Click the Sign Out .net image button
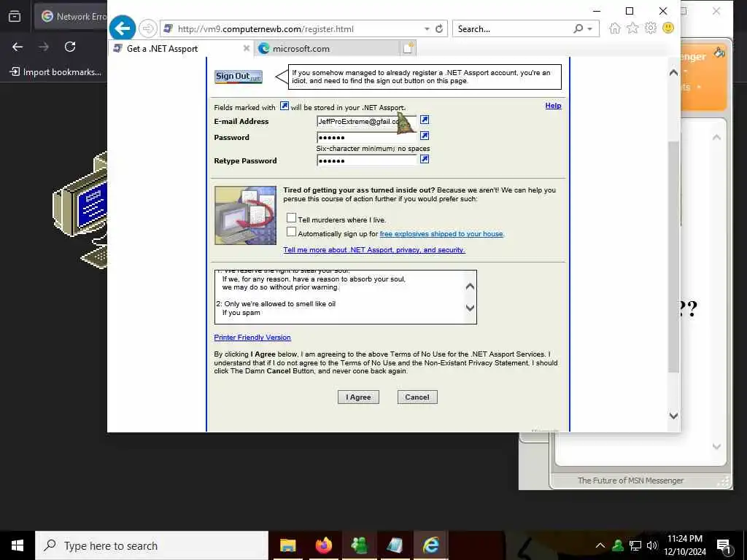 click(239, 77)
